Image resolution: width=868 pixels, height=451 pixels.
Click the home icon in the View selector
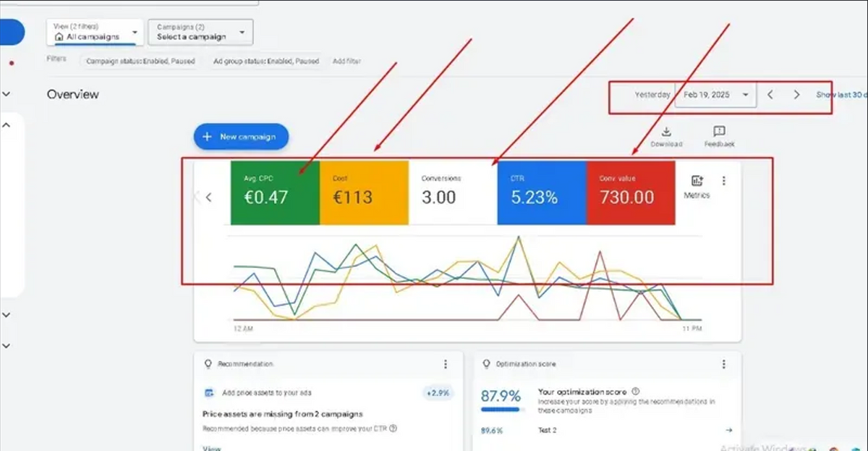[x=59, y=36]
